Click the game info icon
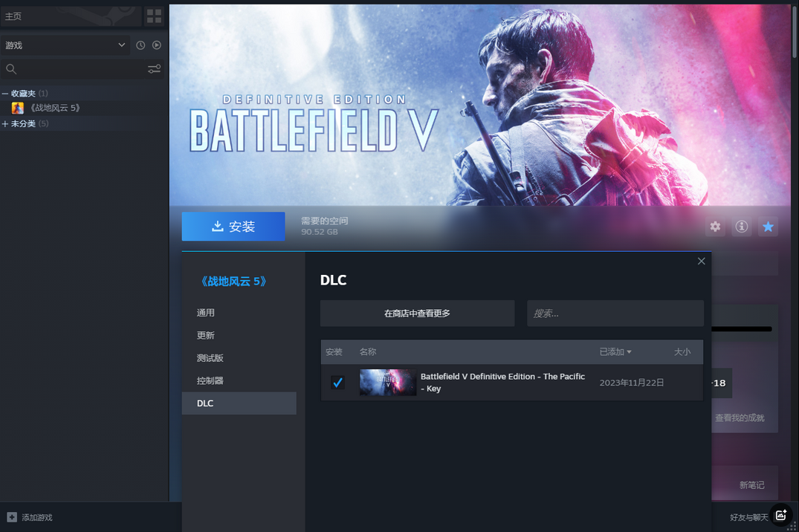 pos(742,227)
